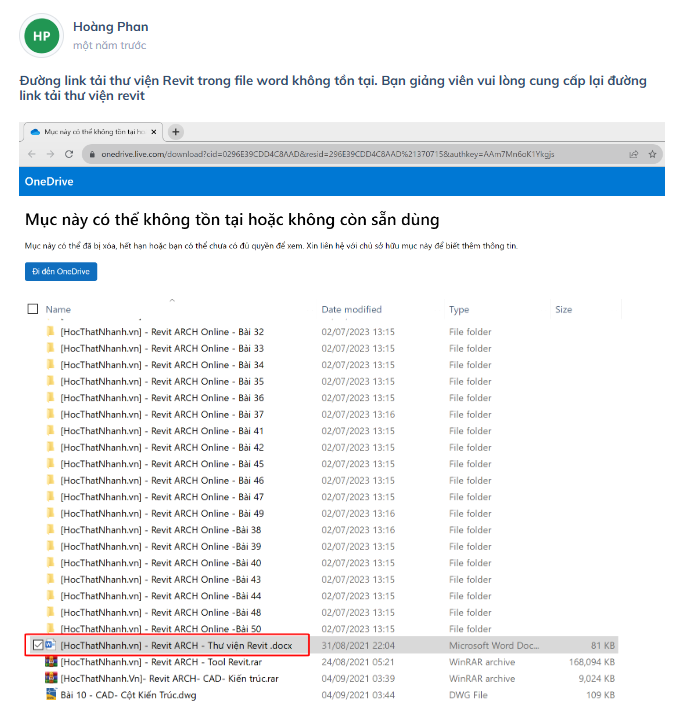Select file Revit ARCH - Thư viện Revit .docx
Image resolution: width=682 pixels, height=709 pixels.
[177, 646]
